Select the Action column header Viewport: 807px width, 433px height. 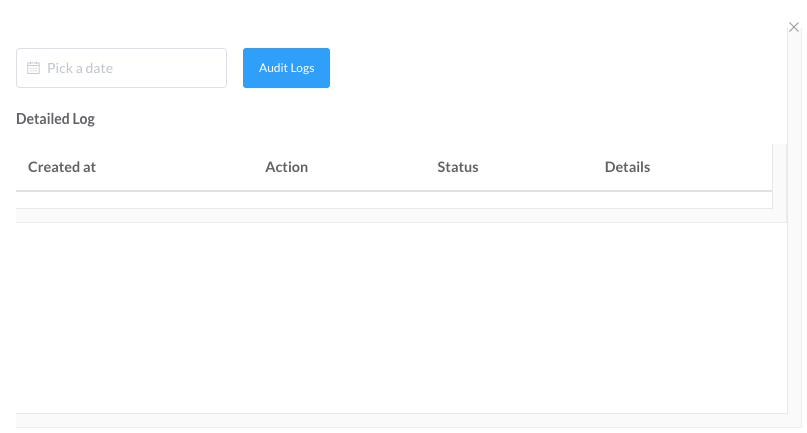(x=286, y=167)
